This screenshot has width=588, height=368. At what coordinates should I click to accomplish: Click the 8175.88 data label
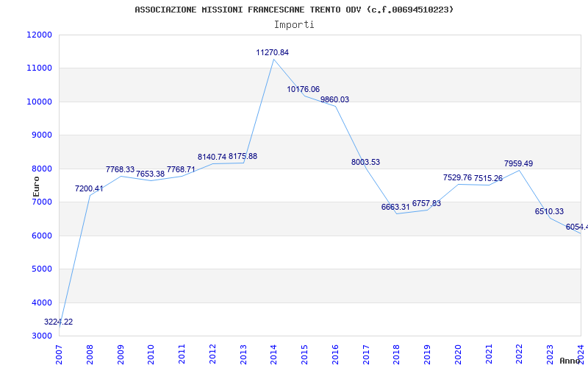(243, 156)
